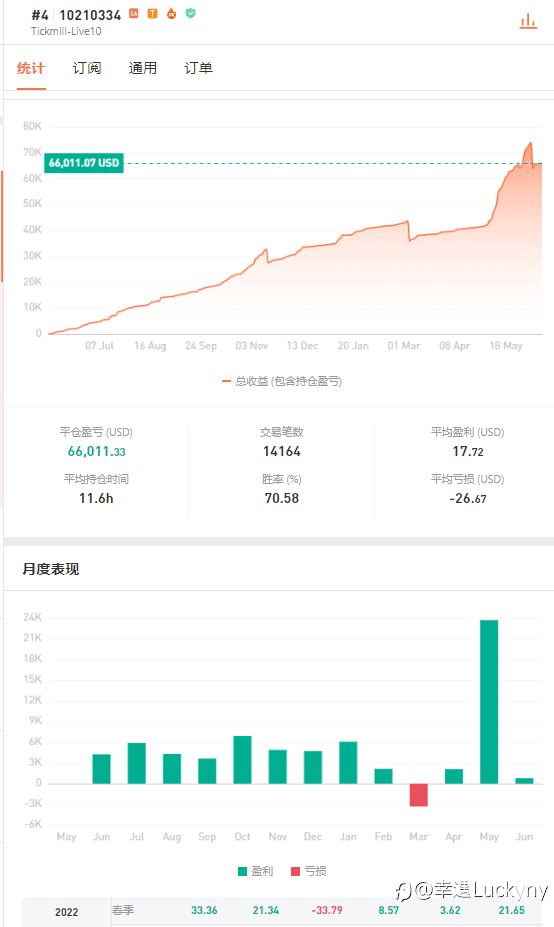Image resolution: width=554 pixels, height=927 pixels.
Task: Click the 21.65 value in 2022 row
Action: point(511,910)
